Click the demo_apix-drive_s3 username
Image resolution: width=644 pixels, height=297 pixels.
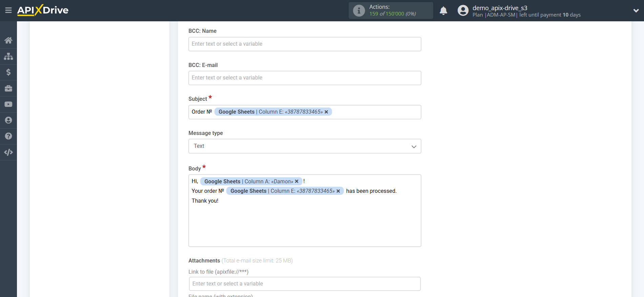(500, 8)
